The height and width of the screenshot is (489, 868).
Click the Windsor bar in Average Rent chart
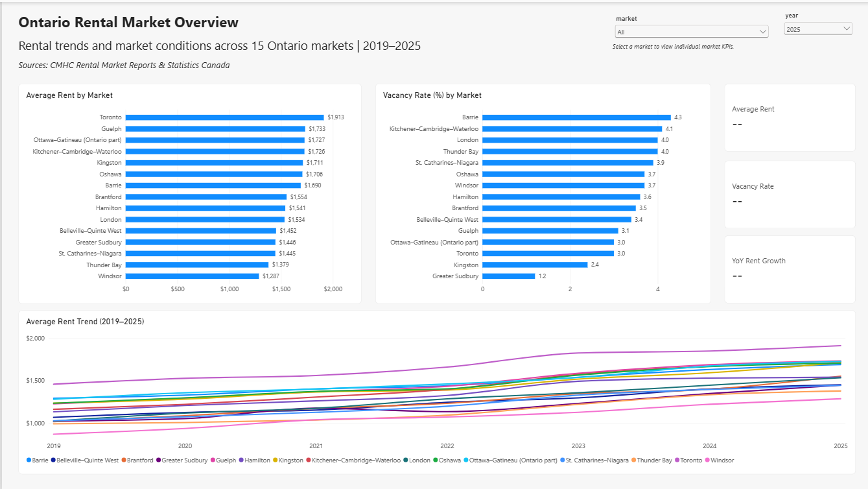(x=192, y=276)
